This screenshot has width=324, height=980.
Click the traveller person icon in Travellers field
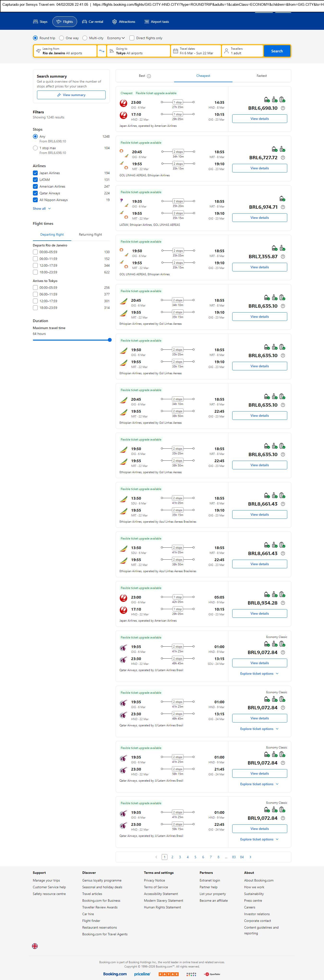tap(226, 51)
